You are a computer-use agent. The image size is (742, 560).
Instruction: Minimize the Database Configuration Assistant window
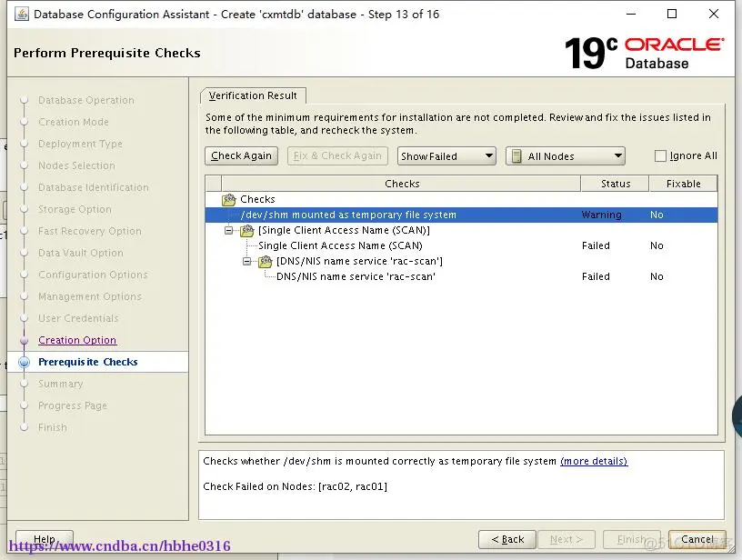[631, 14]
